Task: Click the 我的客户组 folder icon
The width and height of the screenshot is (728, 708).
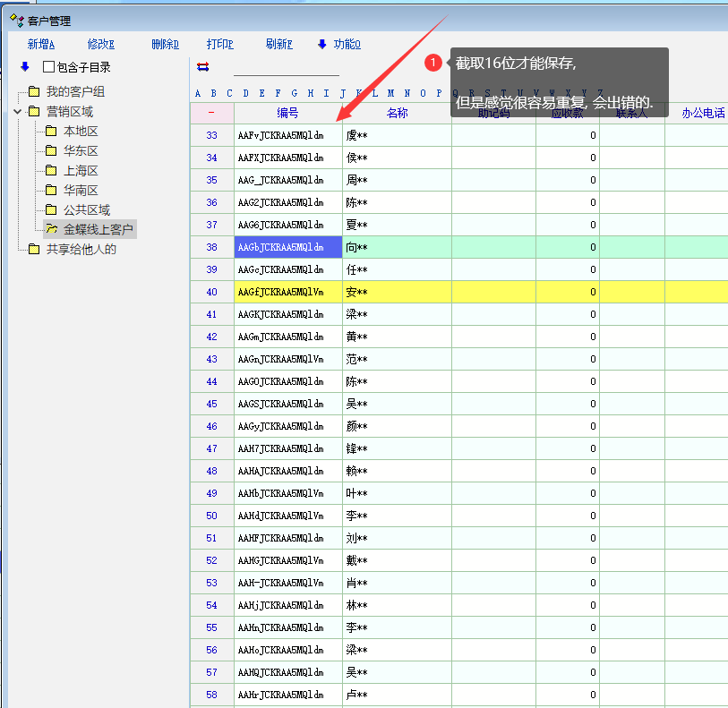Action: pos(34,92)
